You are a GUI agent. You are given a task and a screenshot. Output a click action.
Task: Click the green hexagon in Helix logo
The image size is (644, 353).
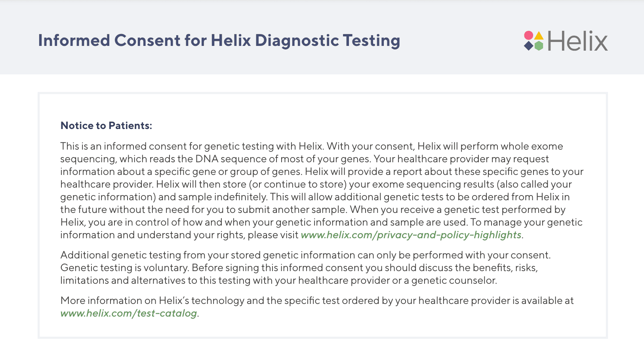[539, 46]
